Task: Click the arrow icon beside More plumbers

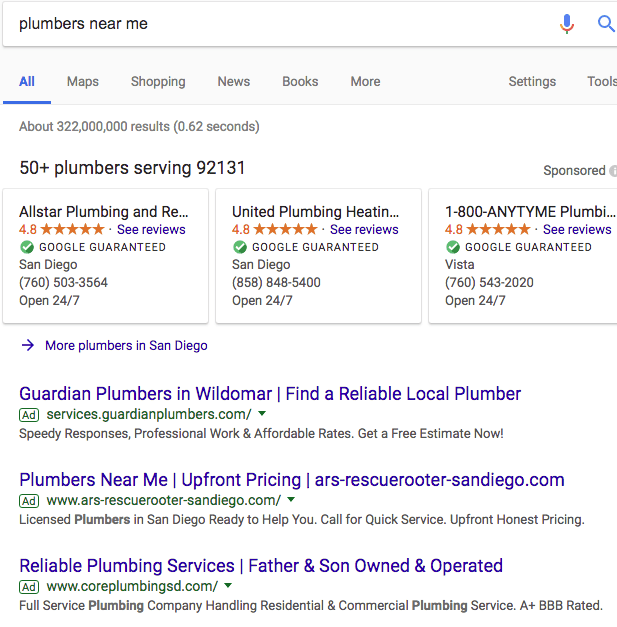Action: tap(28, 345)
